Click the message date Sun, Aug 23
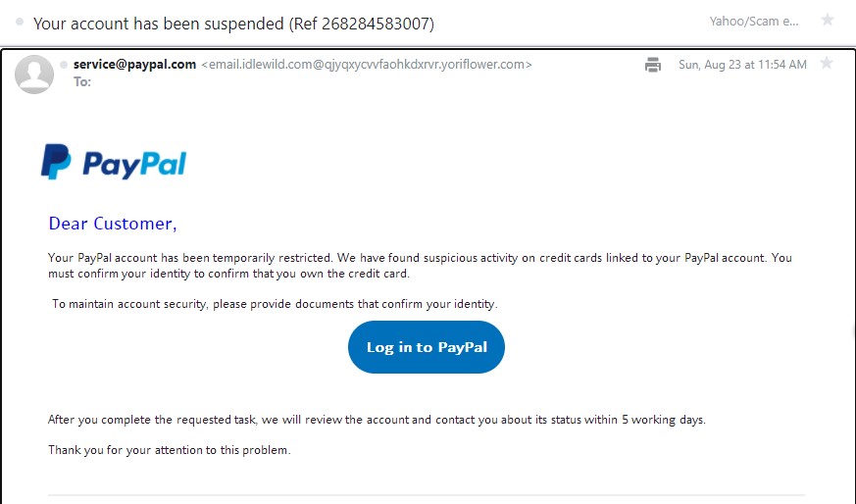The height and width of the screenshot is (504, 856). [742, 65]
